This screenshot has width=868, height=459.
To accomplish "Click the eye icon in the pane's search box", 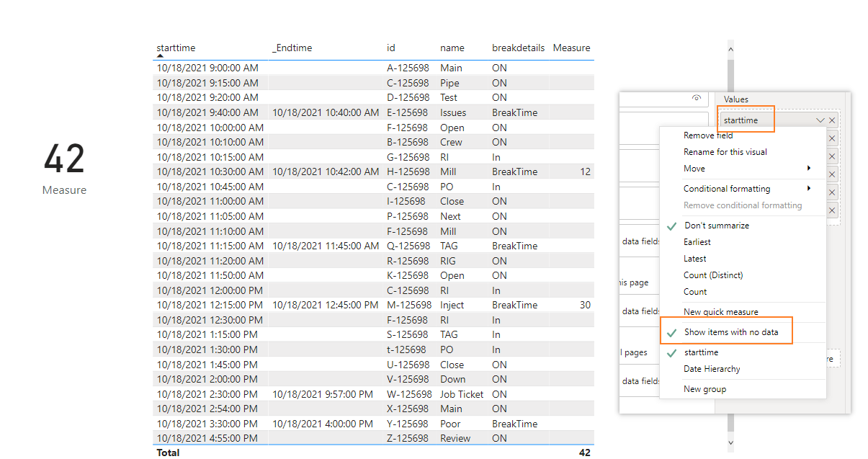I will pyautogui.click(x=696, y=99).
